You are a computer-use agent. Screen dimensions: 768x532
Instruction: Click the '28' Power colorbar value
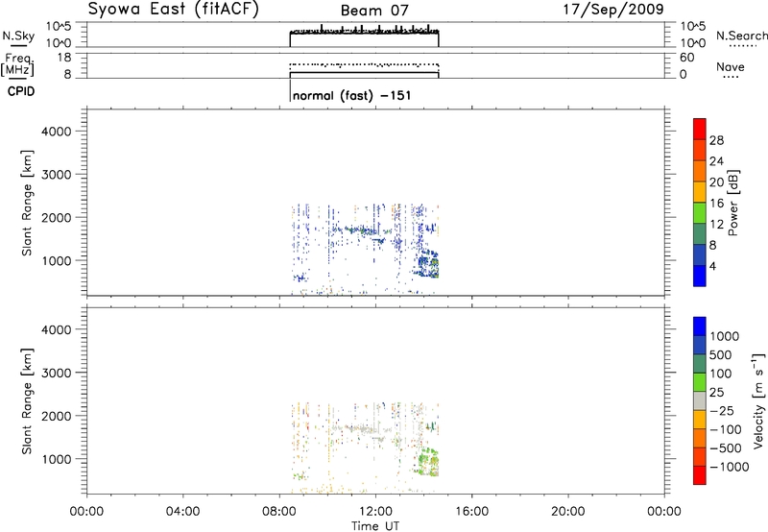pyautogui.click(x=716, y=140)
